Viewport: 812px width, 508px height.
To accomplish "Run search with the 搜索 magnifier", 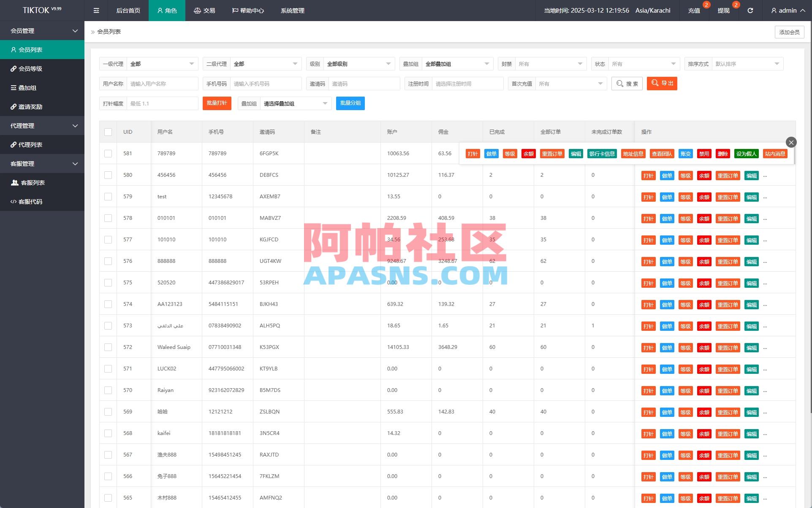I will [x=627, y=83].
